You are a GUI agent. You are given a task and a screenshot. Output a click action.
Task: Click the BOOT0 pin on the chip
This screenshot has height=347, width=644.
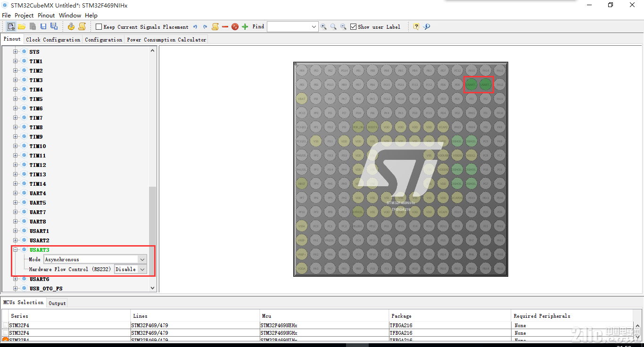point(372,127)
